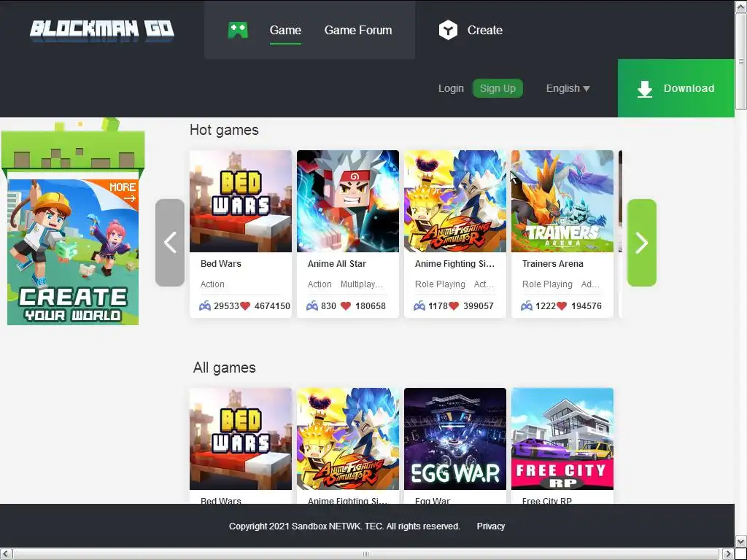Click the green gamepad icon in navbar
Image resolution: width=747 pixels, height=560 pixels.
click(x=238, y=30)
